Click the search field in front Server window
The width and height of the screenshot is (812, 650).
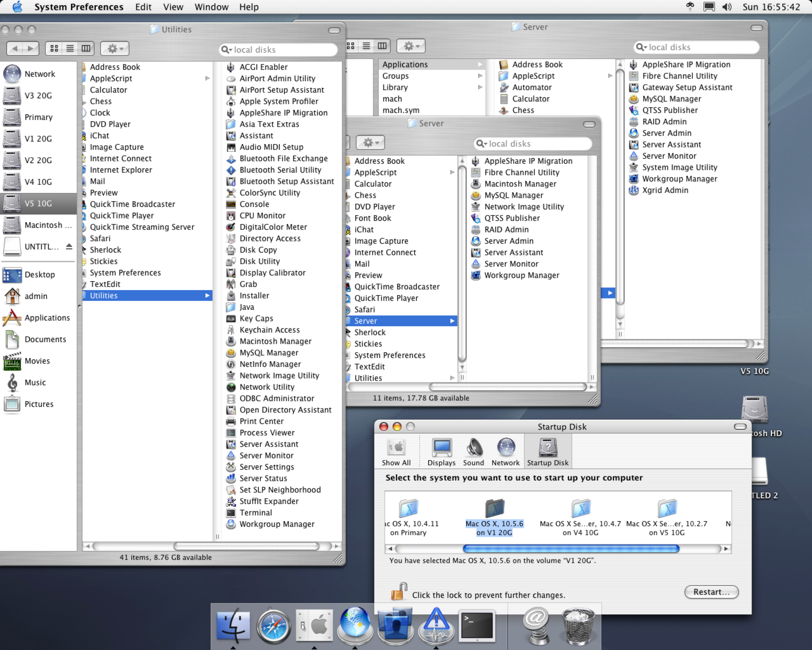(533, 143)
